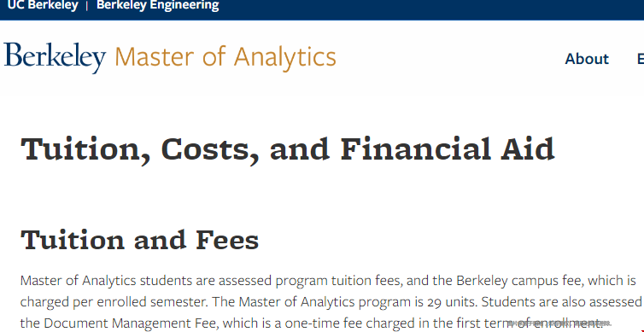Click the word 'Fees' in section heading
644x332 pixels.
227,240
